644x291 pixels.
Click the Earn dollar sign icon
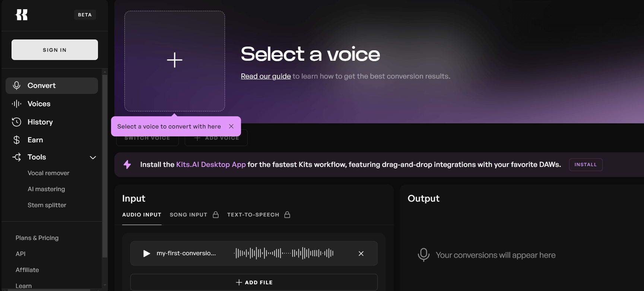[x=16, y=140]
